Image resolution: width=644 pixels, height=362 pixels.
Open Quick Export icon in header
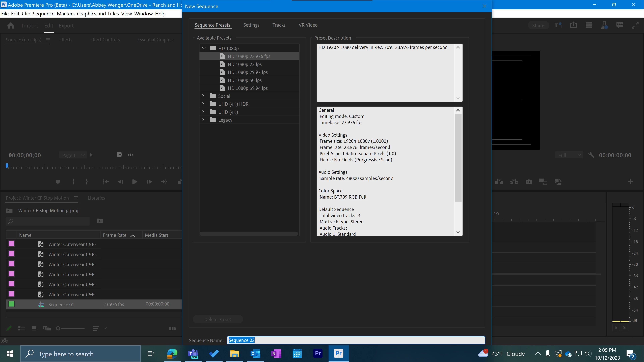coord(573,25)
